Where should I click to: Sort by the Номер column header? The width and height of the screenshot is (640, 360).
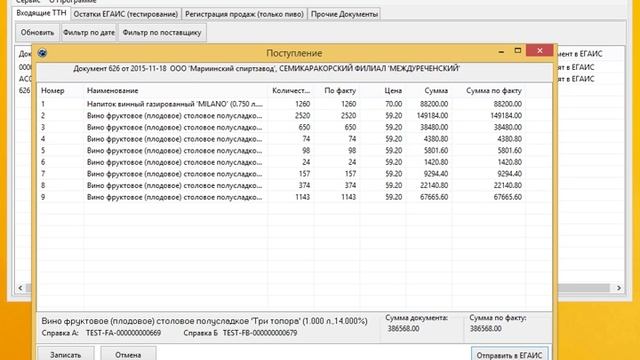[x=53, y=91]
